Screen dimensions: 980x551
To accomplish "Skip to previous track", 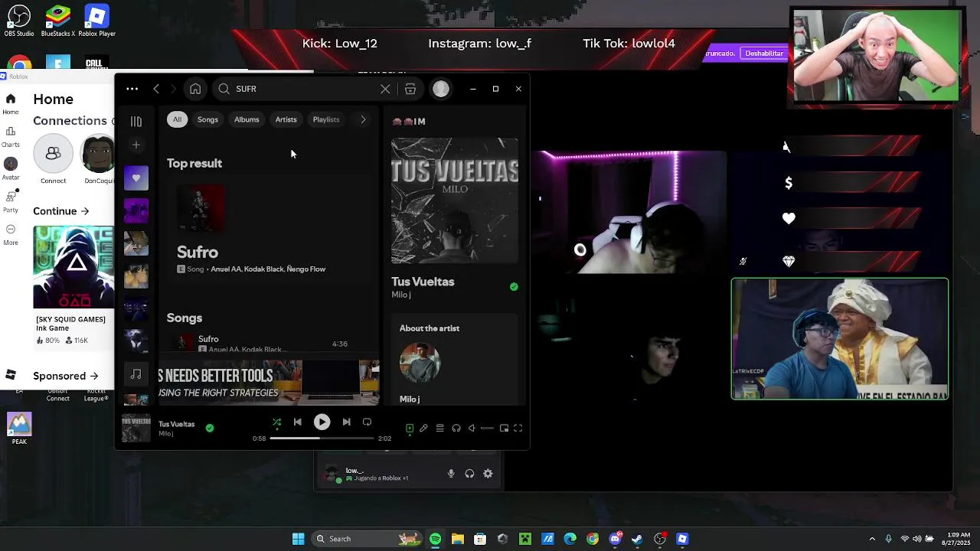I will point(298,422).
